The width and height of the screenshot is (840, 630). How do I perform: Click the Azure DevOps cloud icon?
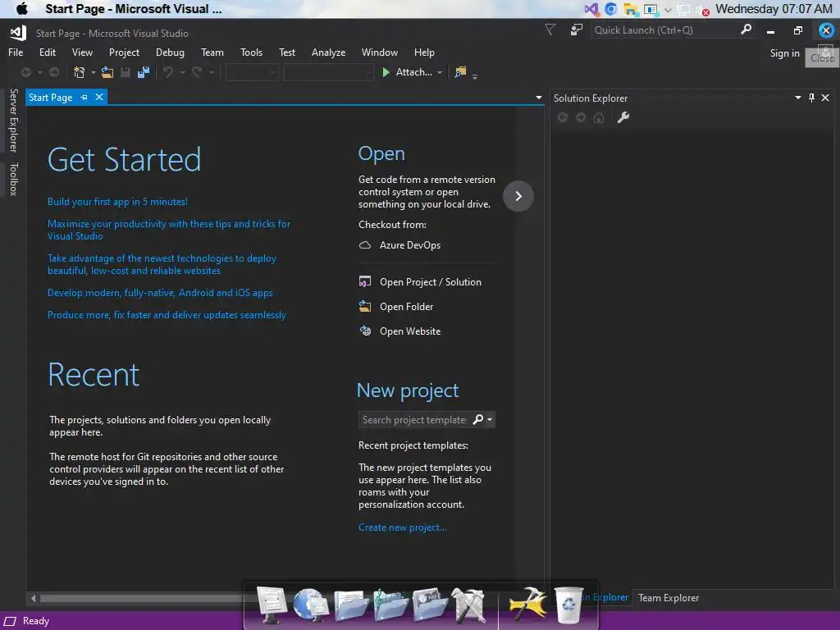tap(365, 244)
